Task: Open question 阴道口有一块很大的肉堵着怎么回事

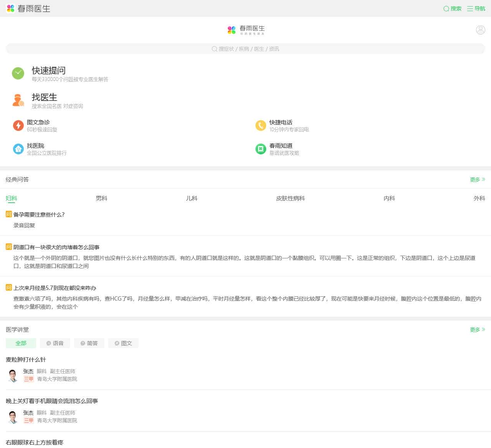Action: coord(56,247)
